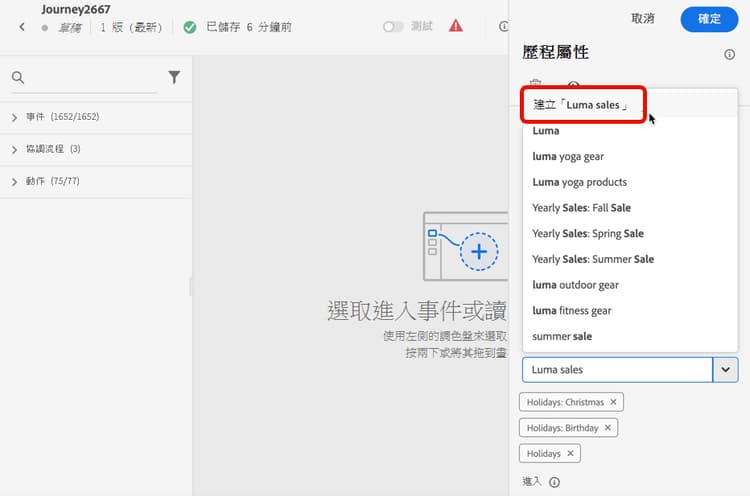Click info icon beside 歷程屬性 heading
This screenshot has height=496, width=750.
click(x=729, y=55)
